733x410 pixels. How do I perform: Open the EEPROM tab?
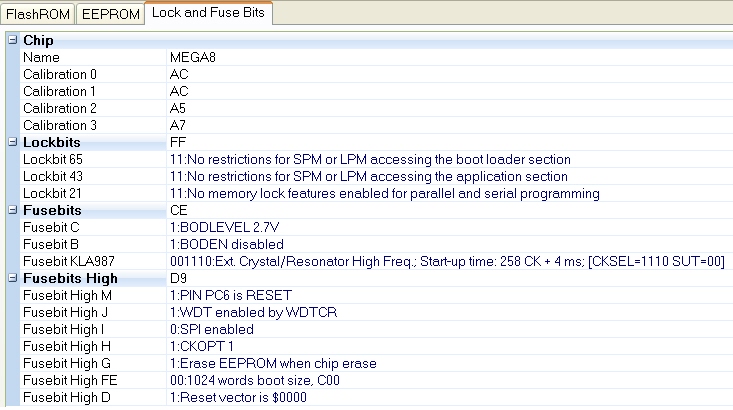click(109, 15)
